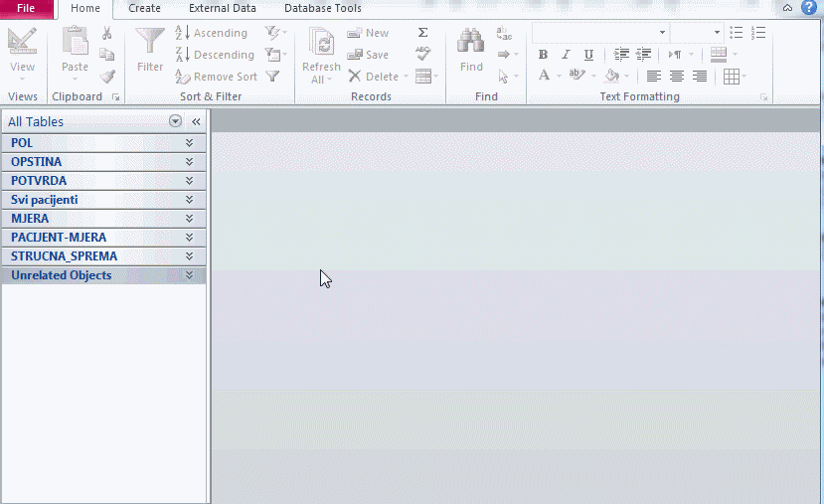
Task: Click the alternate row color icon
Action: pyautogui.click(x=719, y=54)
